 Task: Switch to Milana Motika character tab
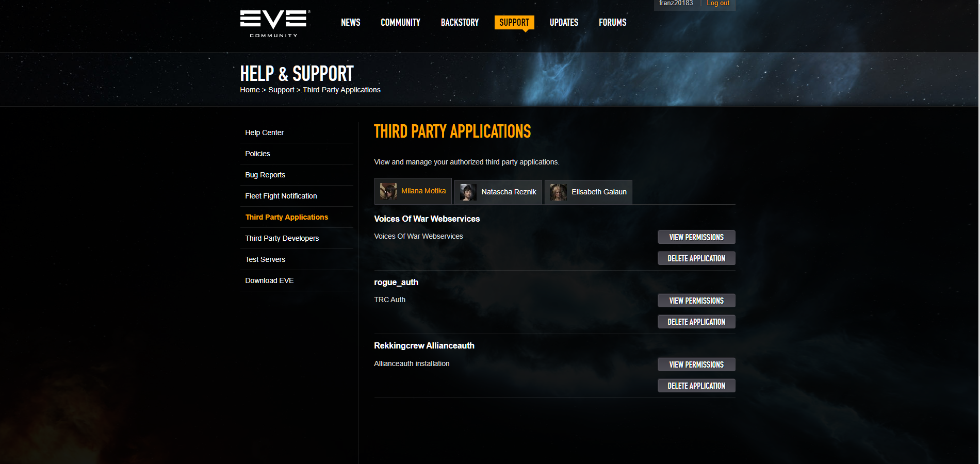pos(413,191)
